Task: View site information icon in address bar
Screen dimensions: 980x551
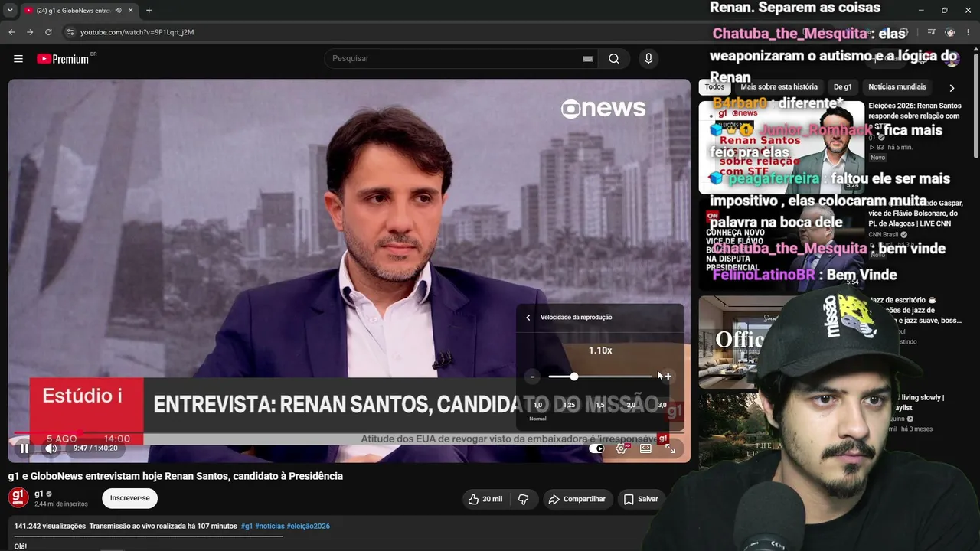Action: 70,32
